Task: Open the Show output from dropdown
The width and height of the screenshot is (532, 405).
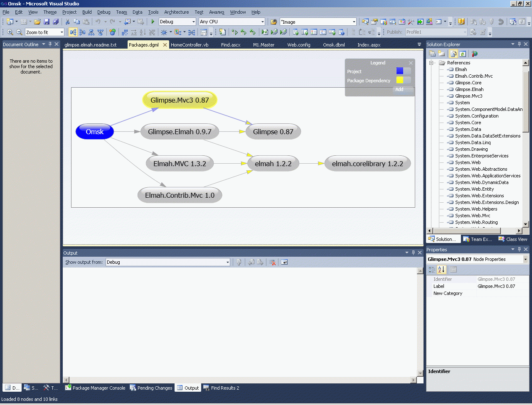Action: (227, 262)
